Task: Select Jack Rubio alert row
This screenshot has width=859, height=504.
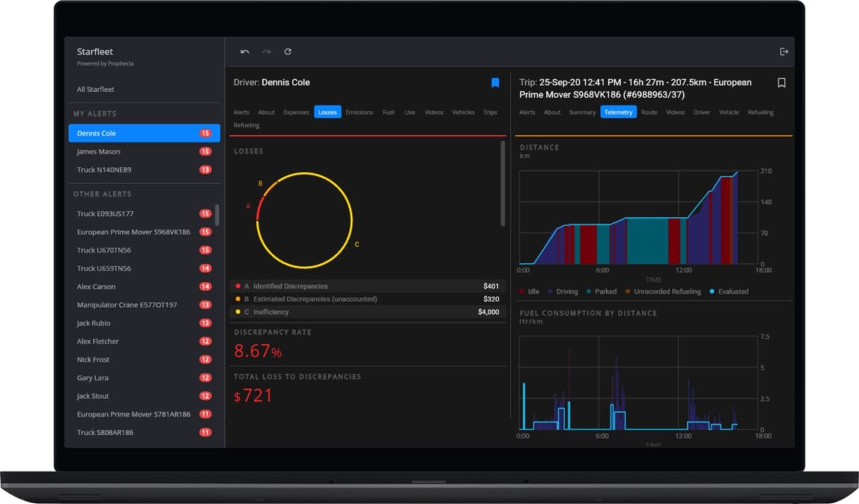Action: click(141, 323)
